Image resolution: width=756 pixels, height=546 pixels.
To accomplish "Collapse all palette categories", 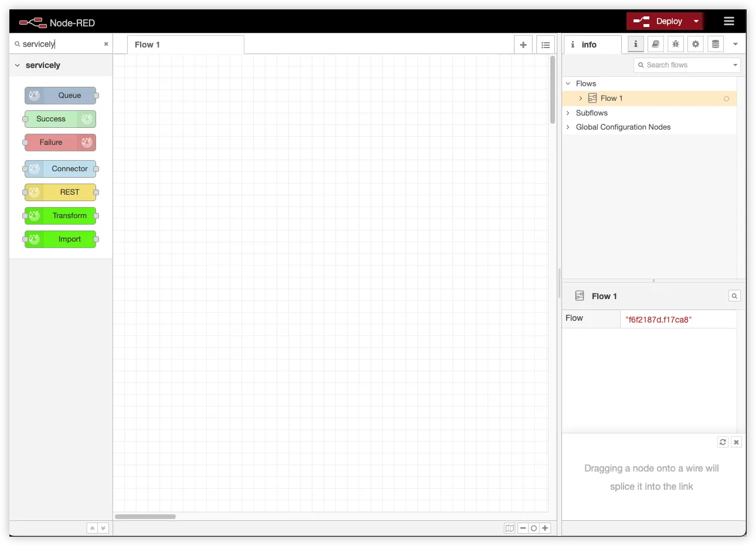I will (92, 528).
